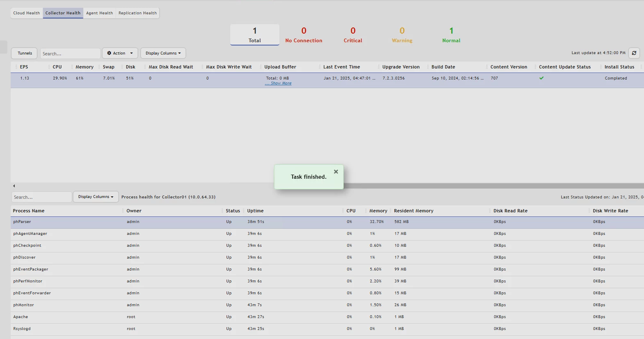Sort by Content Update Status column header
Viewport: 644px width, 339px height.
click(565, 67)
